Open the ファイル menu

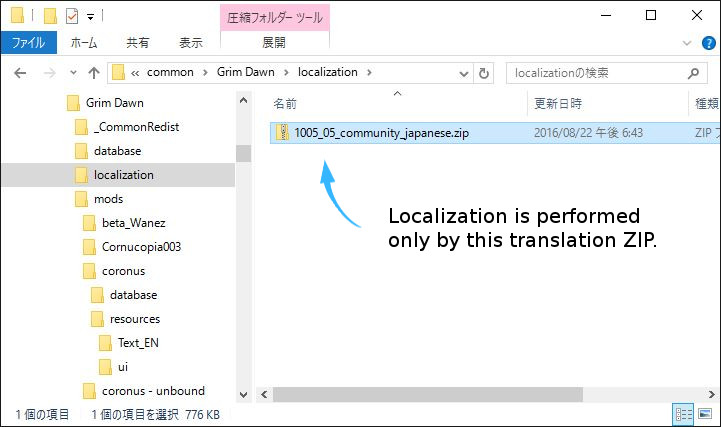[27, 43]
